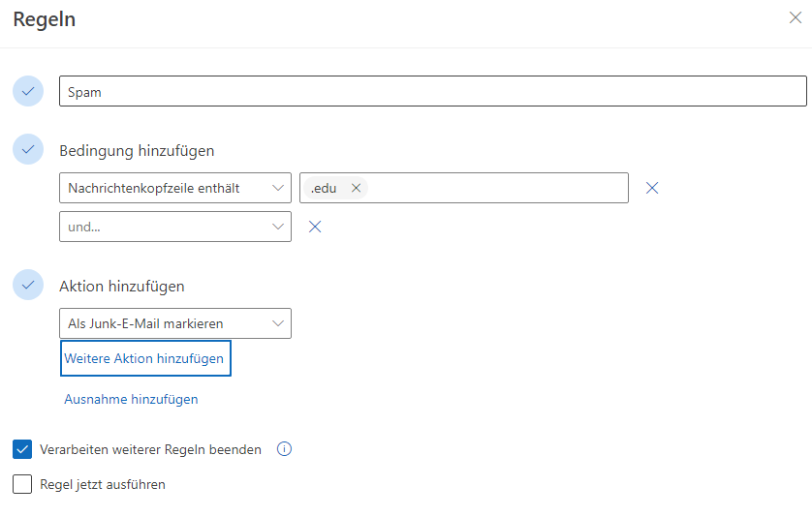
Task: Expand the 'und...' condition dropdown
Action: tap(174, 227)
